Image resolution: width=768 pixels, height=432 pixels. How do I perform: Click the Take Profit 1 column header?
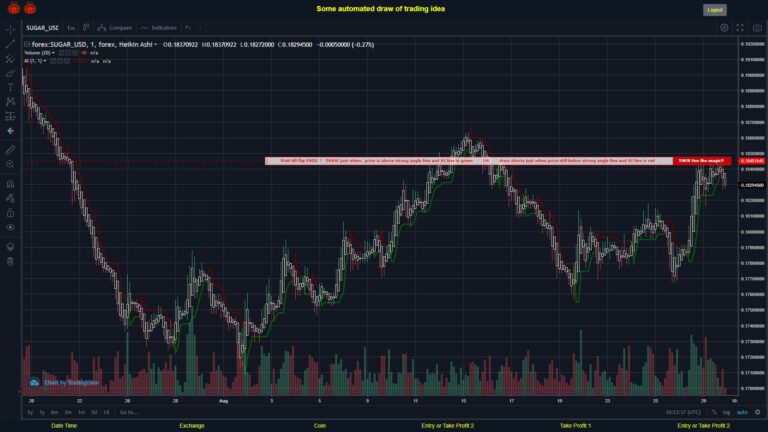tap(576, 426)
